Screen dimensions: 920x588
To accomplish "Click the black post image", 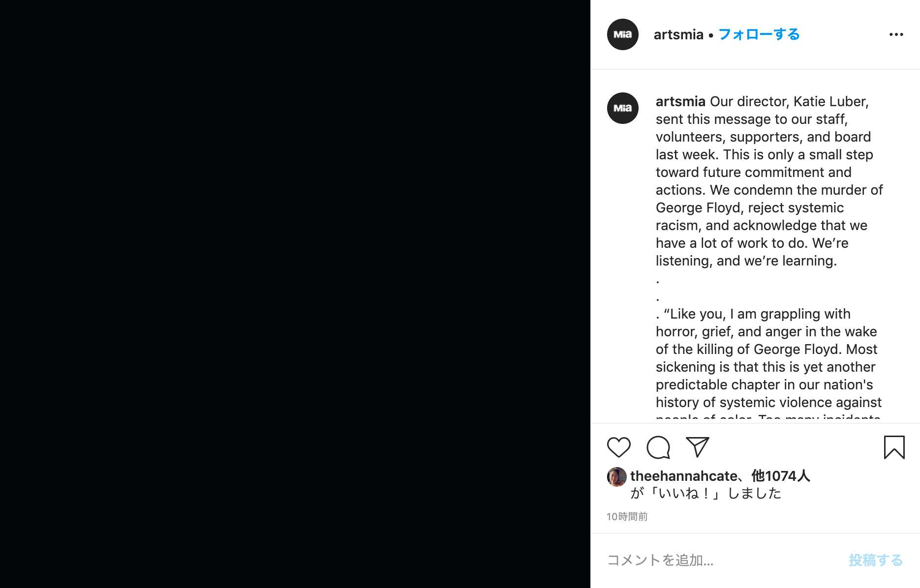I will pos(295,294).
